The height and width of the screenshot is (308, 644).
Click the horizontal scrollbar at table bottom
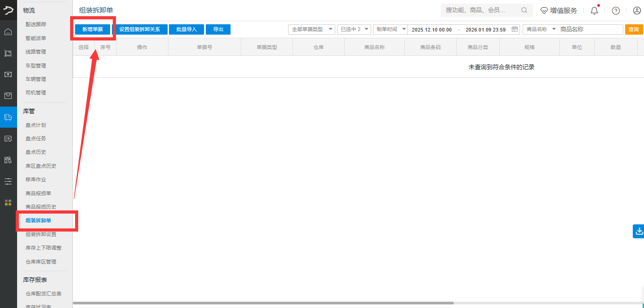tap(263, 303)
